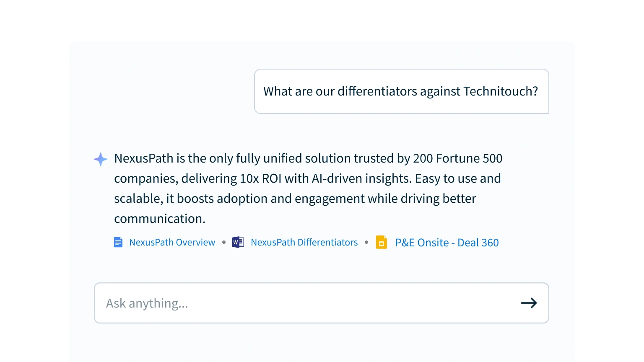The width and height of the screenshot is (644, 362).
Task: Focus the Ask anything input field
Action: pyautogui.click(x=306, y=303)
